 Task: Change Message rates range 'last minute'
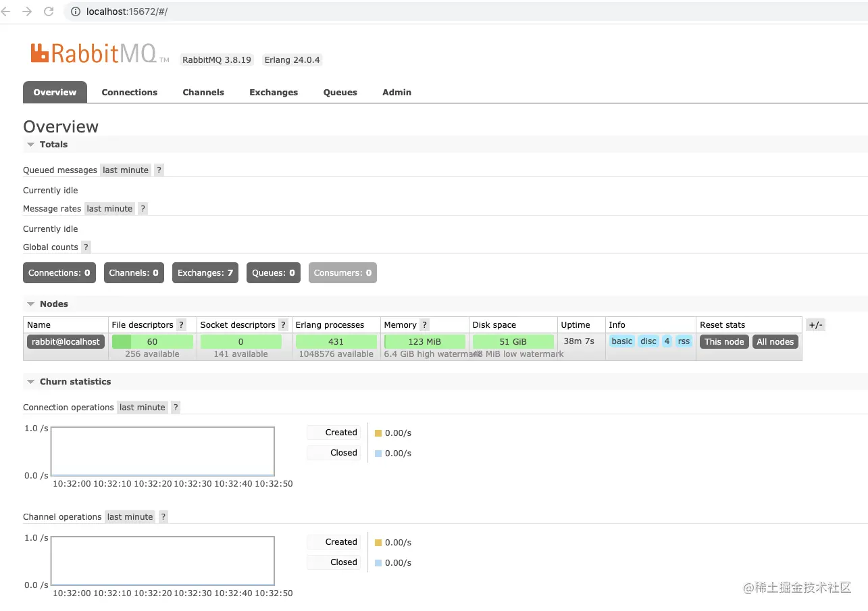109,209
